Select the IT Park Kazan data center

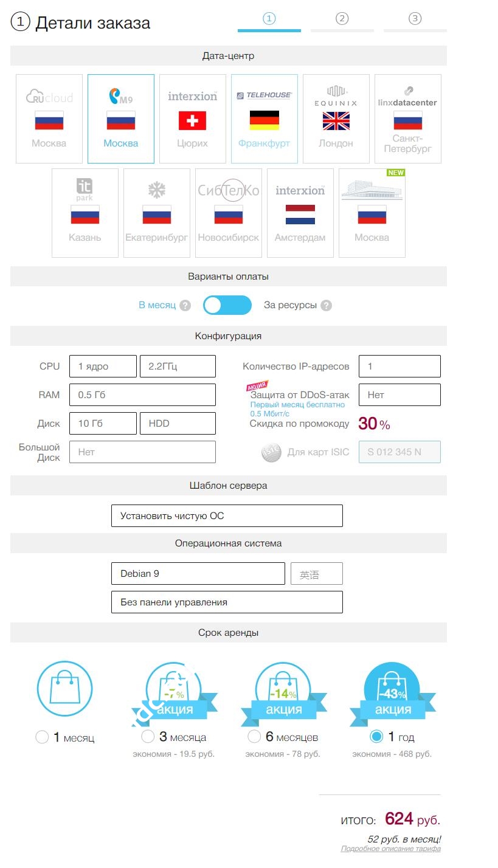tap(85, 213)
